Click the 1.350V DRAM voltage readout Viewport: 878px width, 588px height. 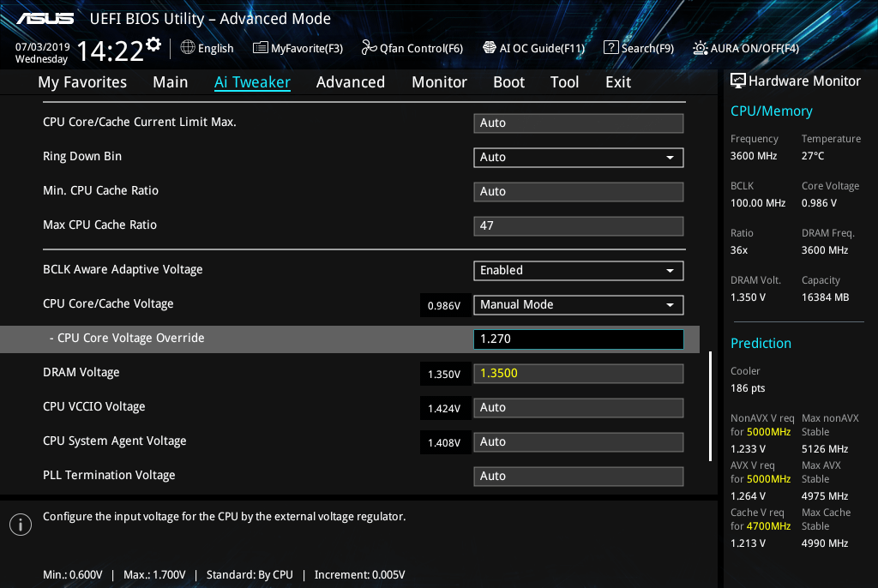pyautogui.click(x=444, y=374)
